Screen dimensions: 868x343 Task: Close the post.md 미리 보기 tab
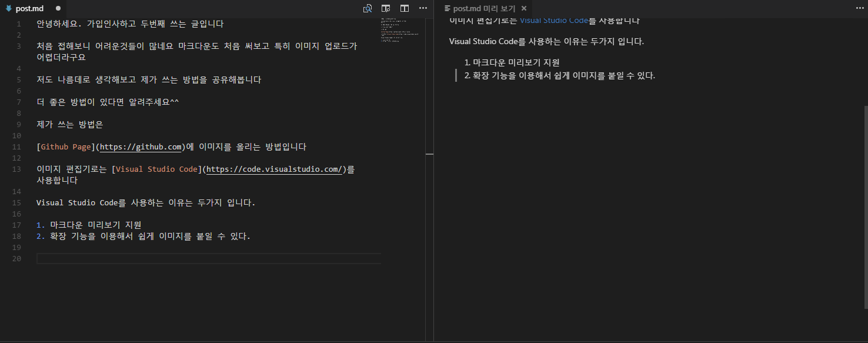523,9
